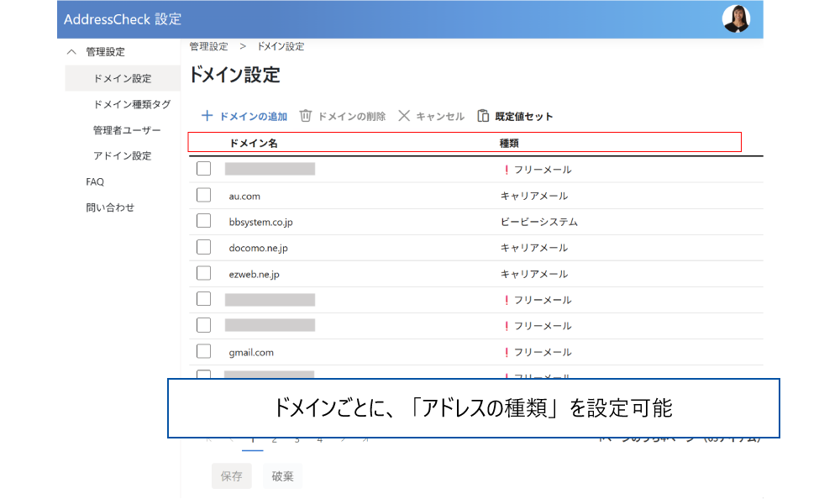
Task: Select 問い合わせ in the sidebar
Action: tap(110, 207)
